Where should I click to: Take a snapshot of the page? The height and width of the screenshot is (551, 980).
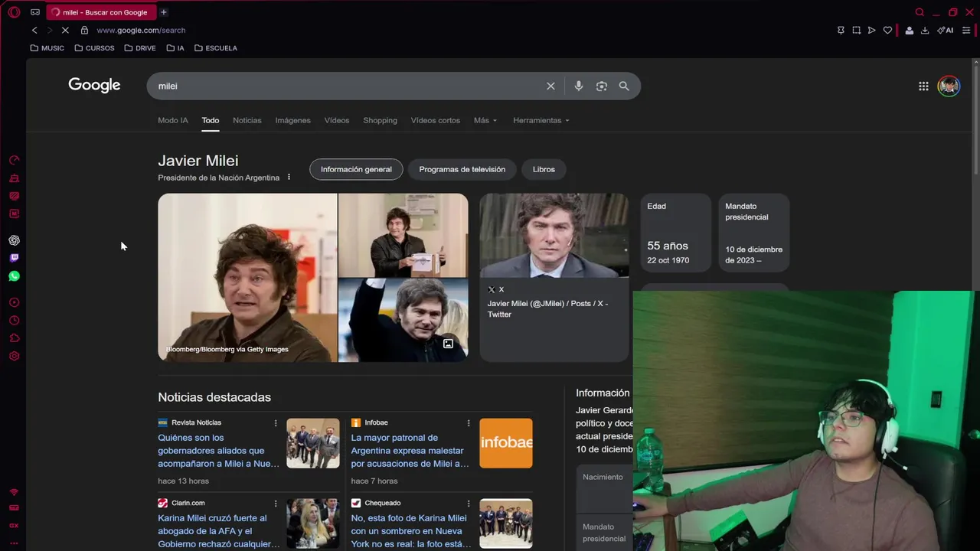[856, 30]
